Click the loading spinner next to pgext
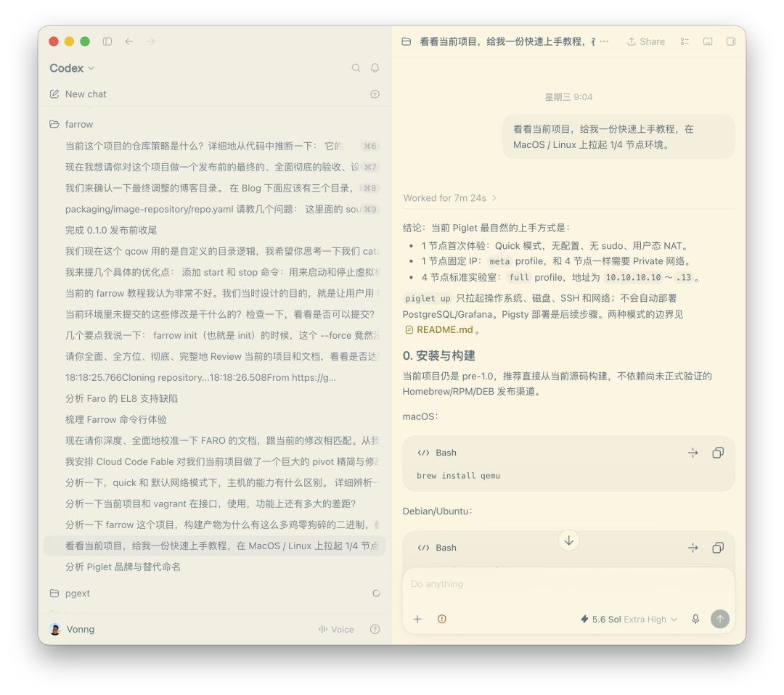Image resolution: width=784 pixels, height=695 pixels. [376, 593]
